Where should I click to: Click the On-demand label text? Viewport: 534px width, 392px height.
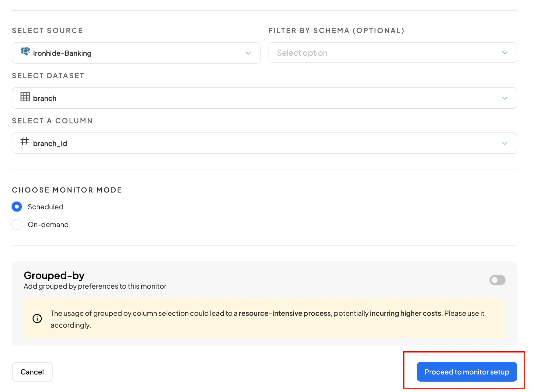pos(48,225)
